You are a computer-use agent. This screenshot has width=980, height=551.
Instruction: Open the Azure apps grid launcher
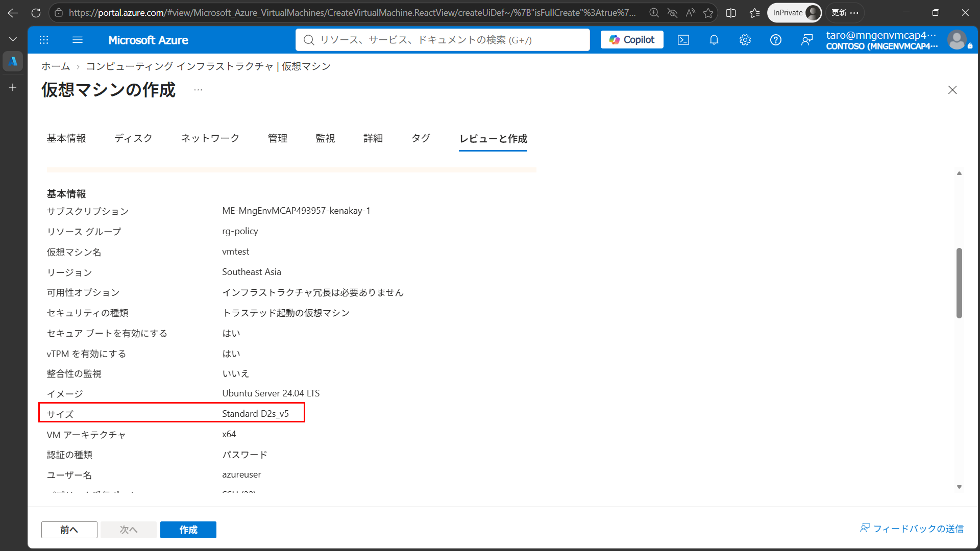44,40
